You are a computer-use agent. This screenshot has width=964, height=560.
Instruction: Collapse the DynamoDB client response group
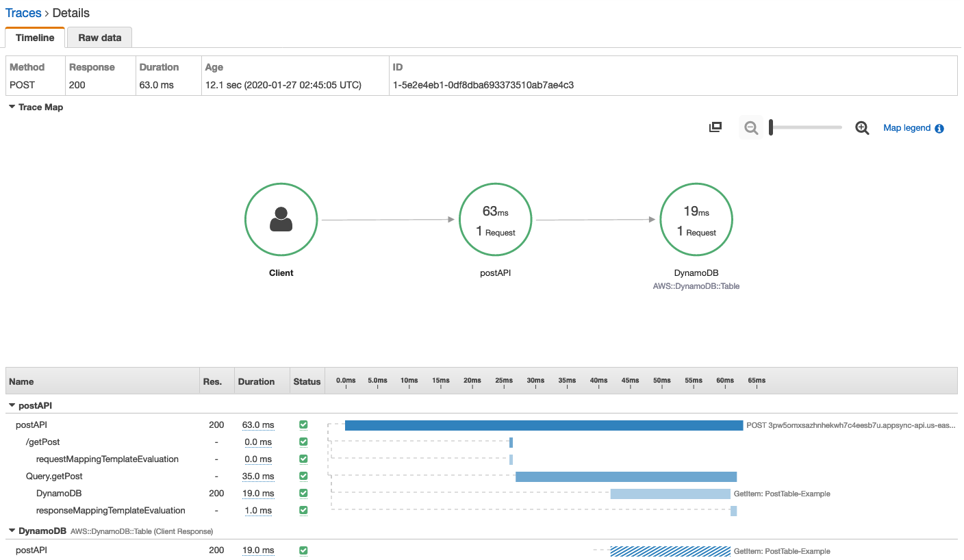(x=12, y=531)
